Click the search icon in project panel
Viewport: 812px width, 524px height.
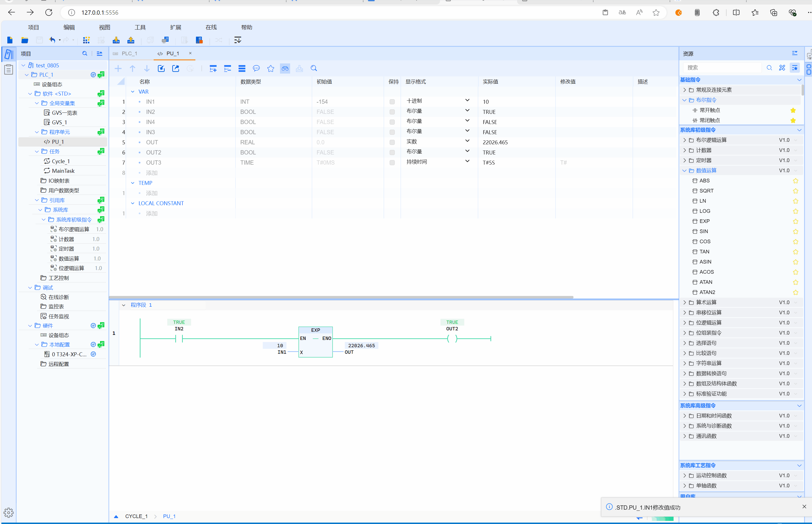point(85,54)
